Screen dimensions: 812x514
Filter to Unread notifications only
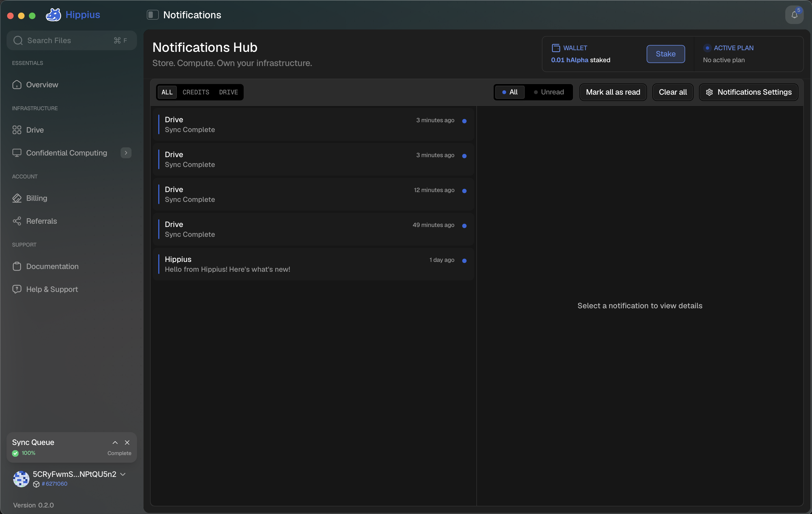pos(549,92)
